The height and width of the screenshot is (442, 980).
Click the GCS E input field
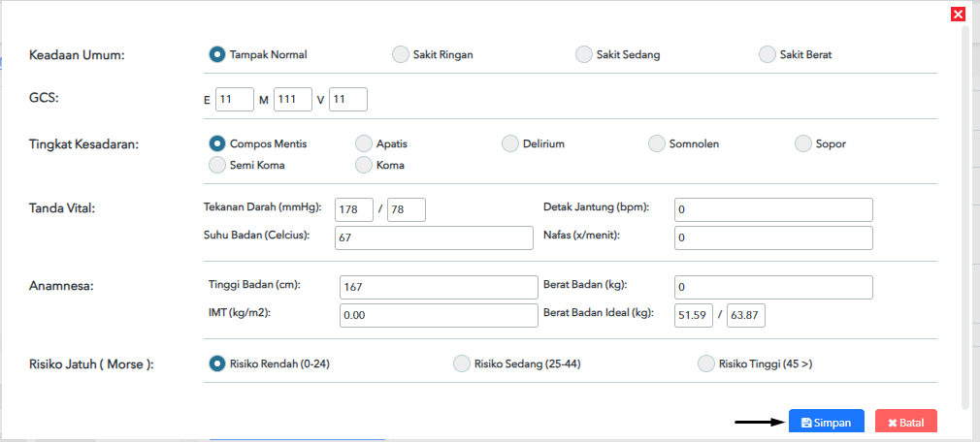[x=235, y=99]
